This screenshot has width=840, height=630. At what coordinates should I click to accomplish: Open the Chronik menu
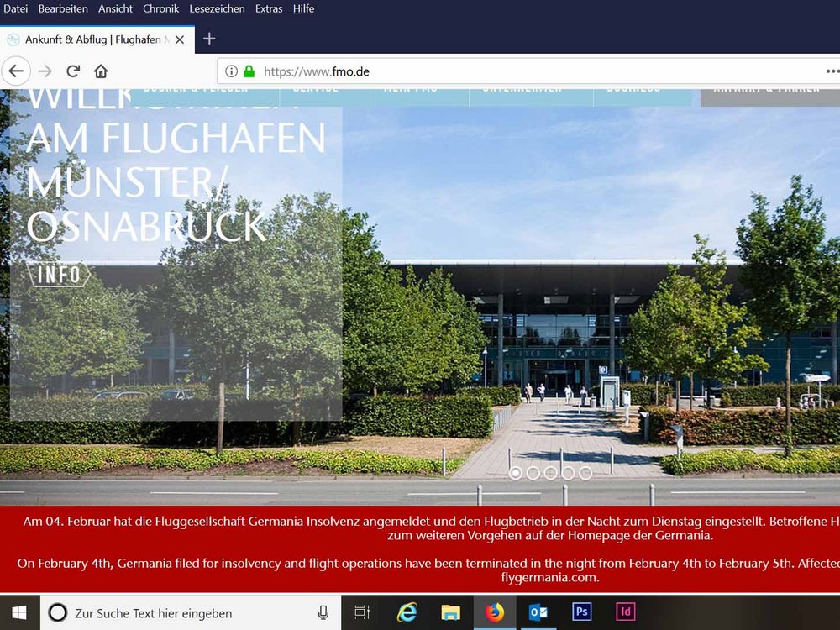[x=160, y=8]
